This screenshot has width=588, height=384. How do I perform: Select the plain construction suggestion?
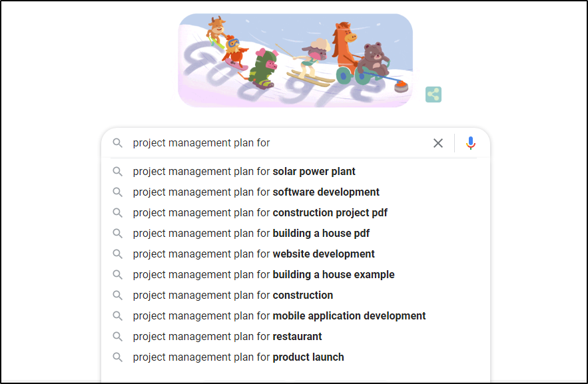(232, 295)
